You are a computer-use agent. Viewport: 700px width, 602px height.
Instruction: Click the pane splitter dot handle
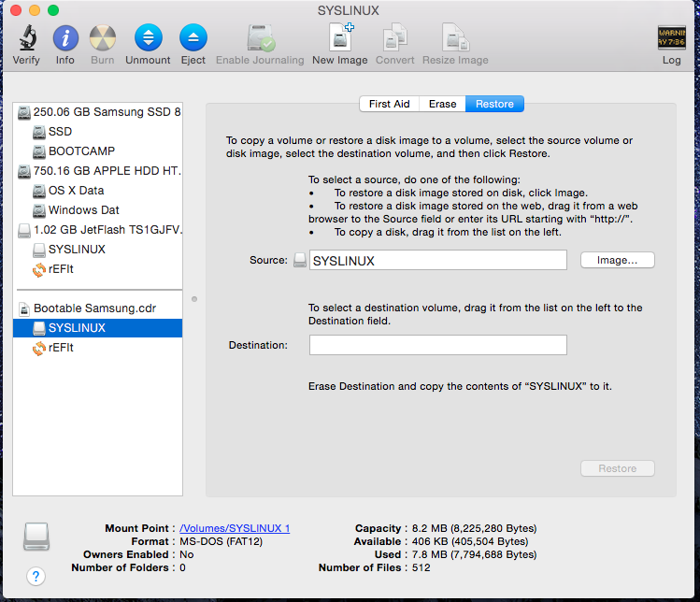(x=194, y=299)
